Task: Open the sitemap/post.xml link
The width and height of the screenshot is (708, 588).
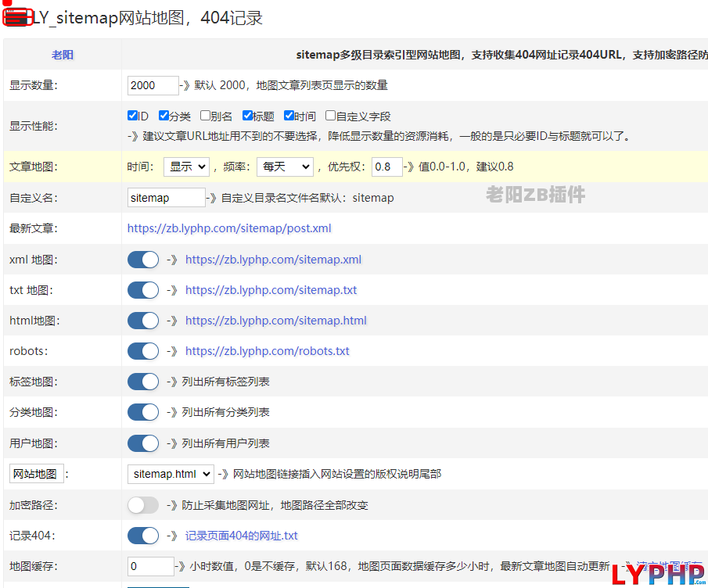Action: [x=229, y=228]
